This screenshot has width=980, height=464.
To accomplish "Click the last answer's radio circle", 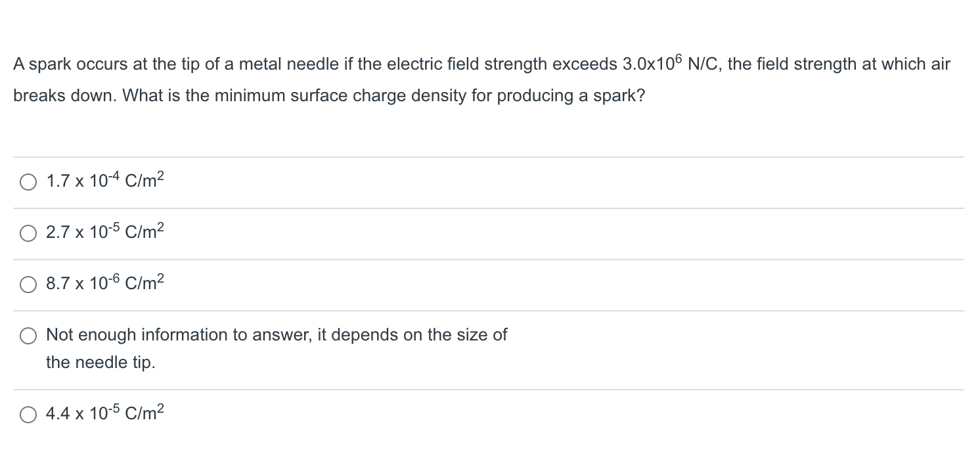I will [28, 414].
